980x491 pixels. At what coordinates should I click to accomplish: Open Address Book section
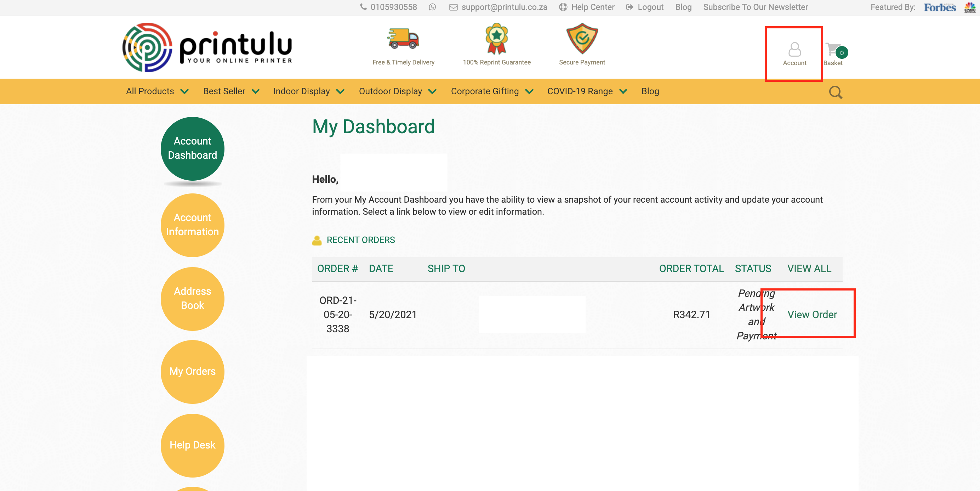tap(193, 298)
